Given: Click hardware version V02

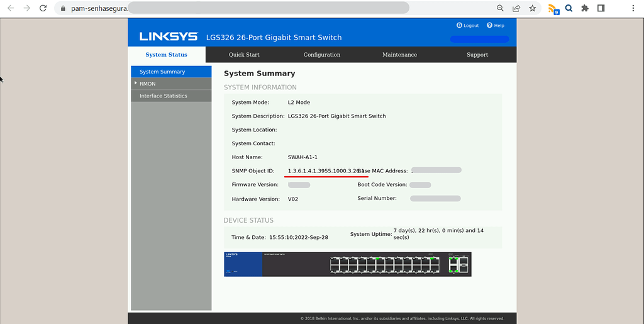Looking at the screenshot, I should pyautogui.click(x=293, y=199).
